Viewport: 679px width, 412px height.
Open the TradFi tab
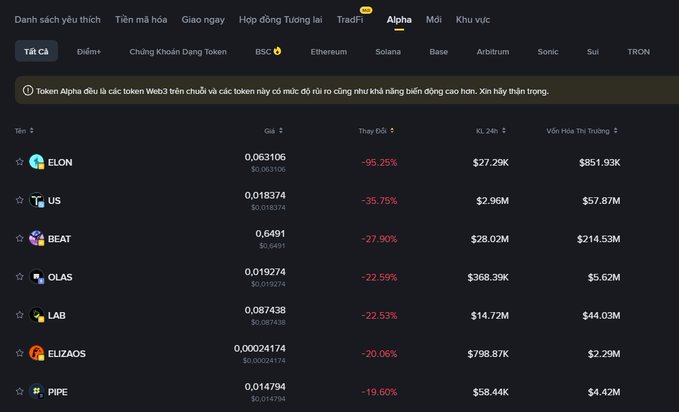pyautogui.click(x=350, y=19)
